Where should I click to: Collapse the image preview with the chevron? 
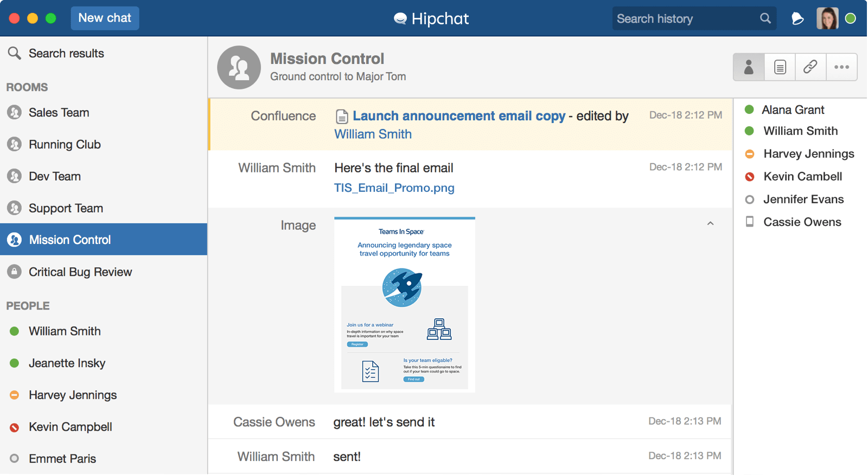point(710,223)
